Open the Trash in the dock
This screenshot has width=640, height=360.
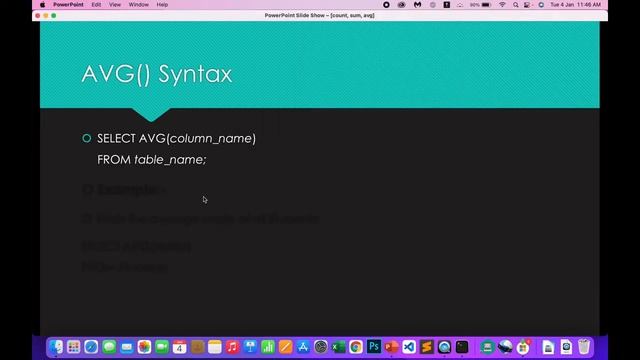pos(584,347)
